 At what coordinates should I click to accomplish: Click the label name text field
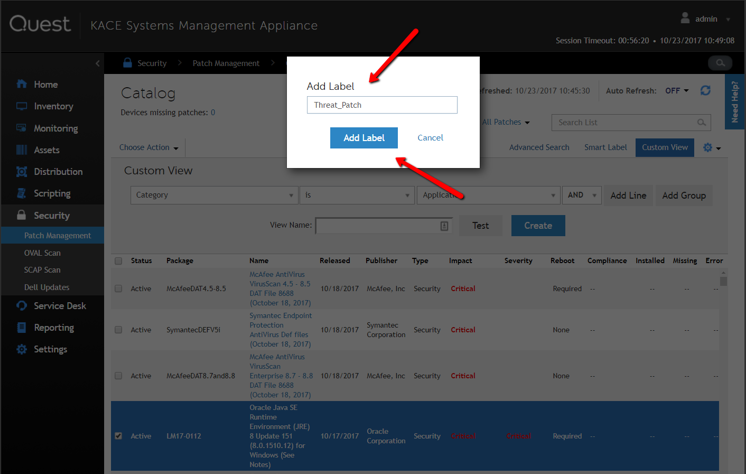[x=382, y=105]
